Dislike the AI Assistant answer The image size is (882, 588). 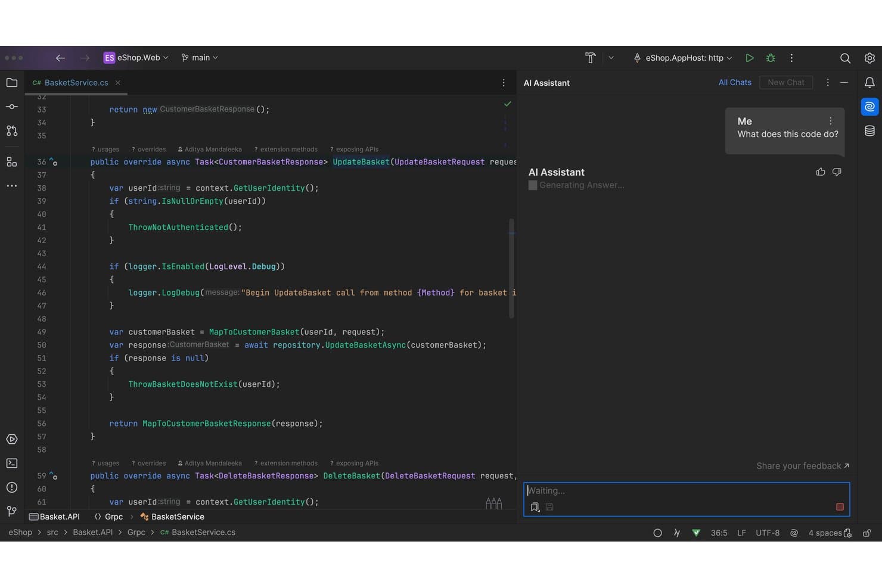pyautogui.click(x=837, y=172)
